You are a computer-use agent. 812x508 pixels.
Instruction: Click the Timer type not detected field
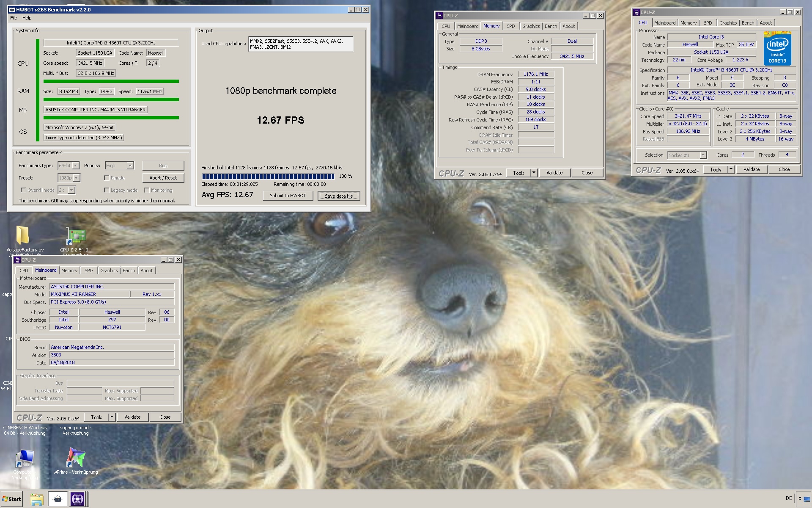pos(83,138)
